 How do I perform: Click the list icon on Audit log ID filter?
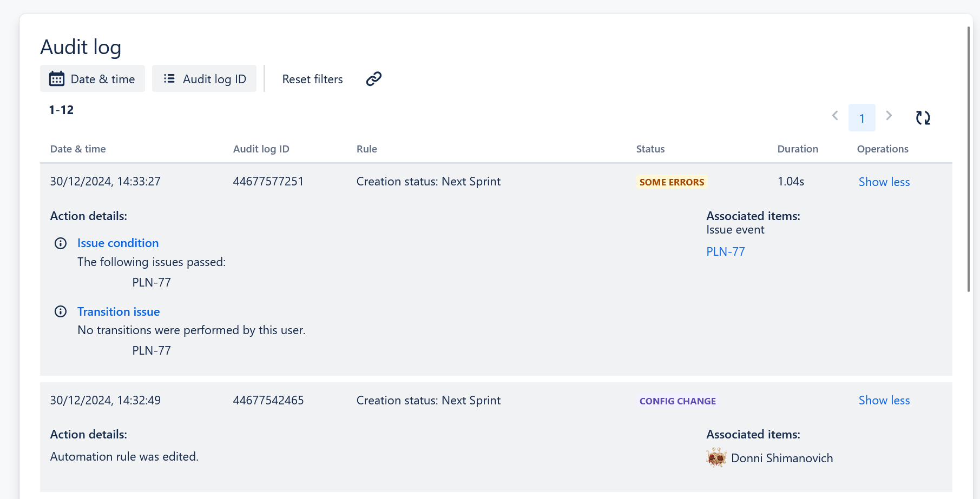pos(169,78)
